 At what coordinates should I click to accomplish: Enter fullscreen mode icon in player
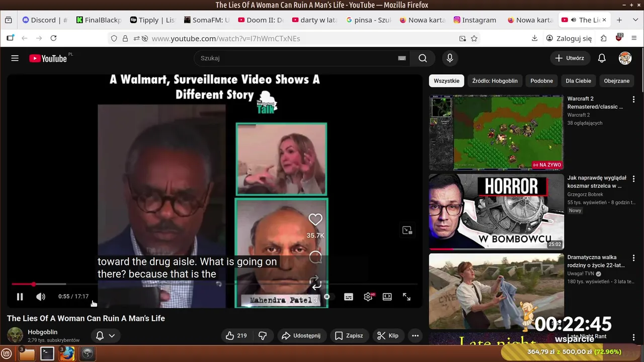[407, 297]
